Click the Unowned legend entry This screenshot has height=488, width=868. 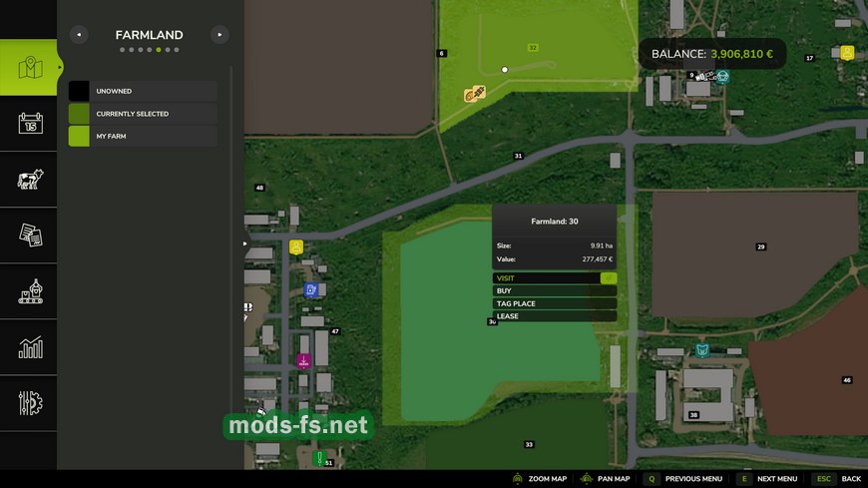pyautogui.click(x=143, y=92)
